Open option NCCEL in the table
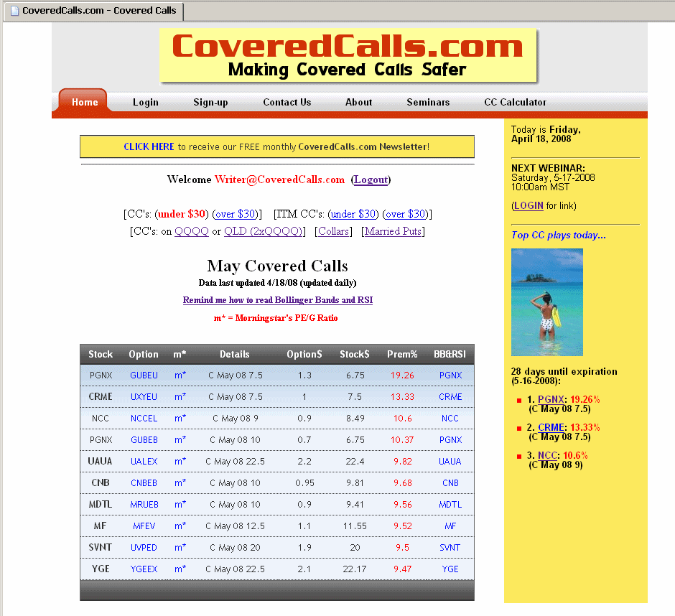 [x=144, y=419]
